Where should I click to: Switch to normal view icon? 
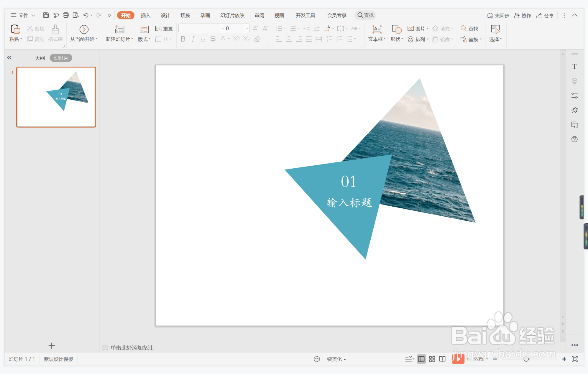[x=421, y=359]
